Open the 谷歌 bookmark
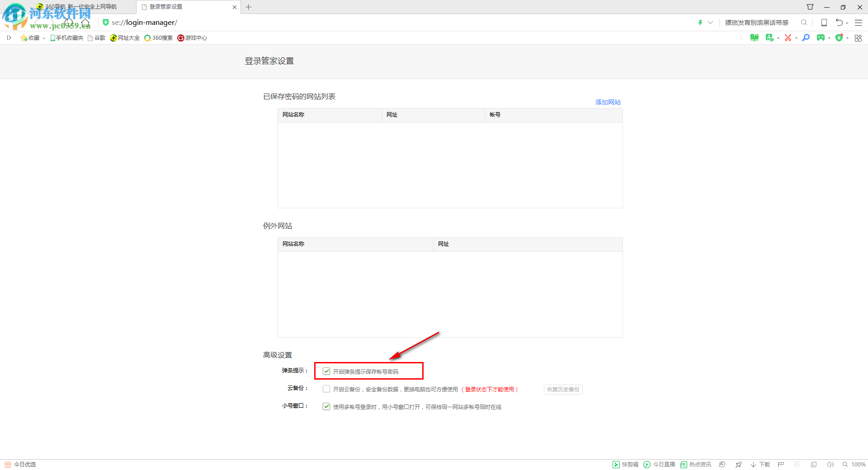This screenshot has height=470, width=868. (x=97, y=38)
